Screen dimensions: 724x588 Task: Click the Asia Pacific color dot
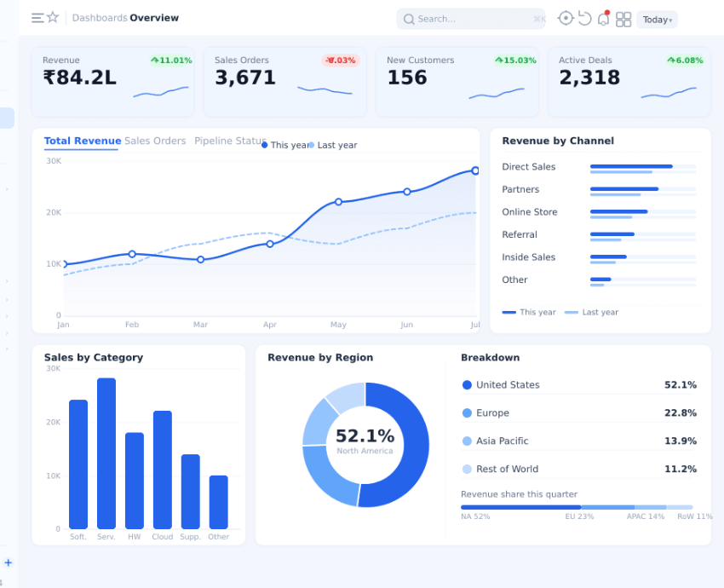coord(467,441)
